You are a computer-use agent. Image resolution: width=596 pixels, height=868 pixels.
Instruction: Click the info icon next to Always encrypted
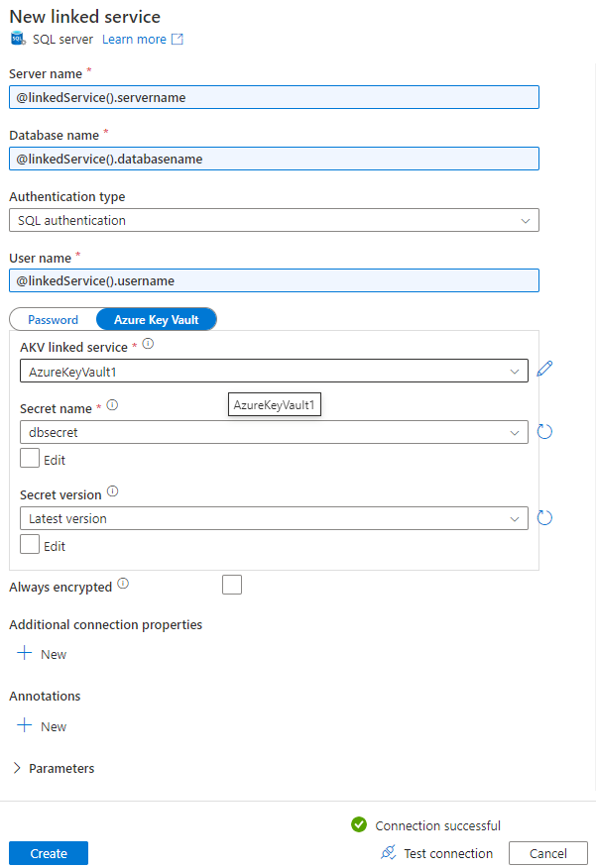[x=123, y=583]
